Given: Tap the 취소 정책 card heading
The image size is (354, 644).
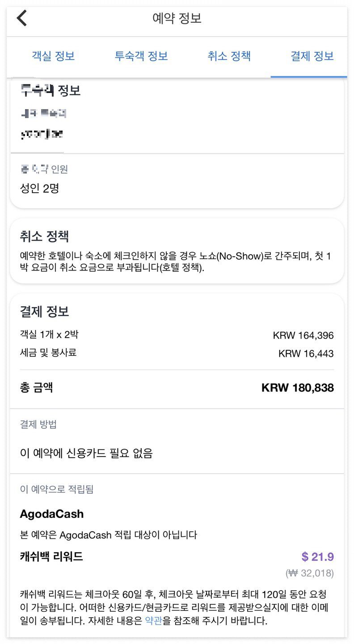Looking at the screenshot, I should coord(44,237).
